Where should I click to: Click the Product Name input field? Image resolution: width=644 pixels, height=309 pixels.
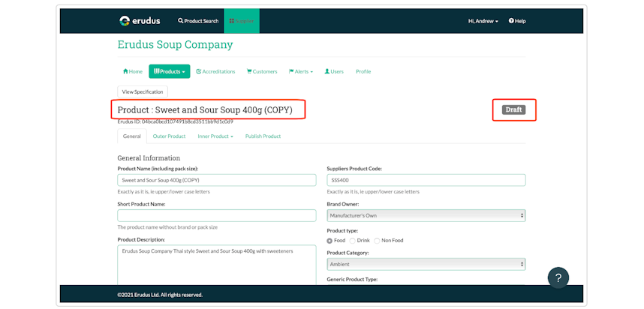coord(217,180)
